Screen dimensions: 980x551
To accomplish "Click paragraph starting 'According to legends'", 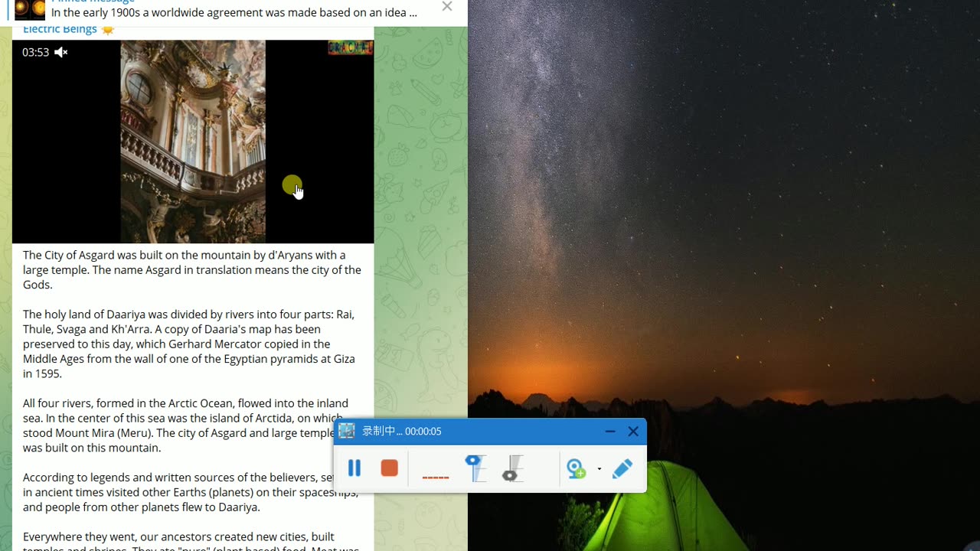I will point(191,492).
